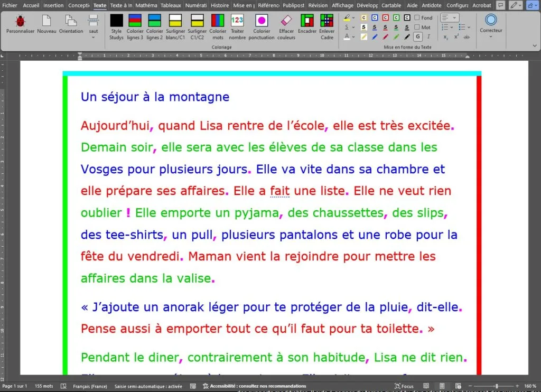Collapse the ribbon with chevron
Viewport: 541px width, 392px height.
coord(535,45)
